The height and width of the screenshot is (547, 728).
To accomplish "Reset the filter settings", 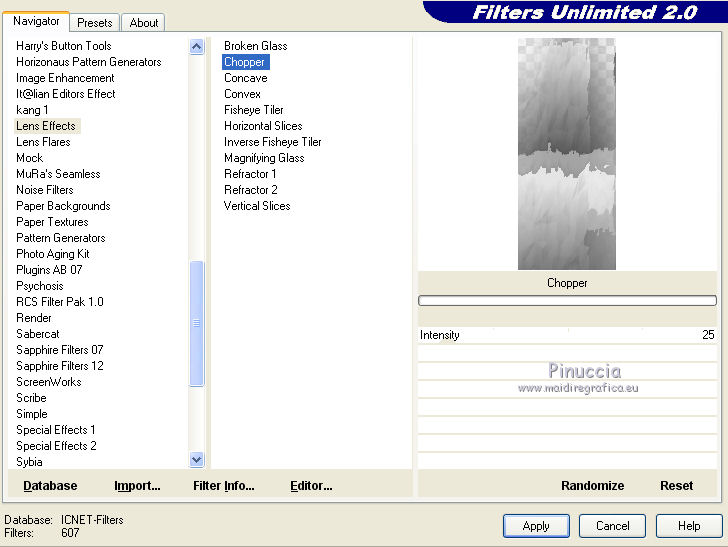I will [x=676, y=486].
